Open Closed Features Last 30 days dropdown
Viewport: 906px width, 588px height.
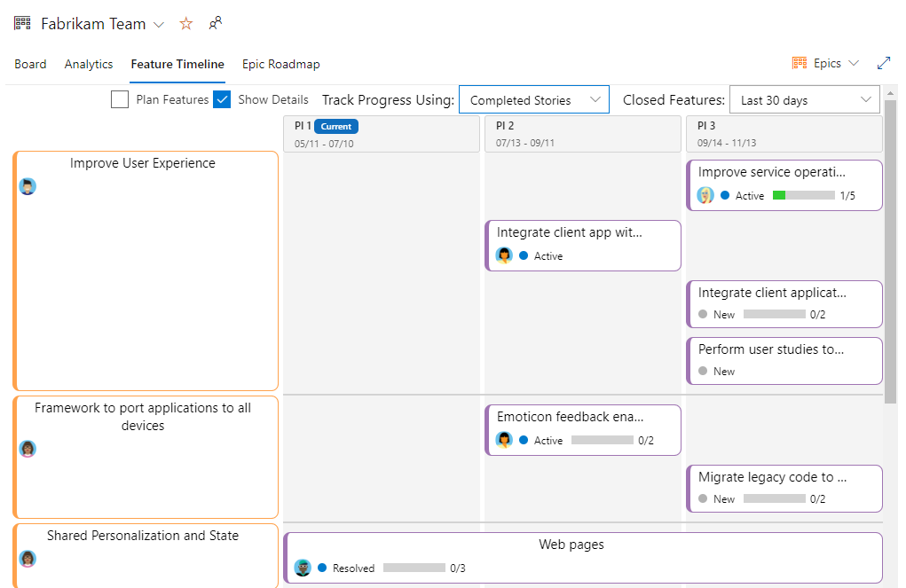(x=804, y=100)
